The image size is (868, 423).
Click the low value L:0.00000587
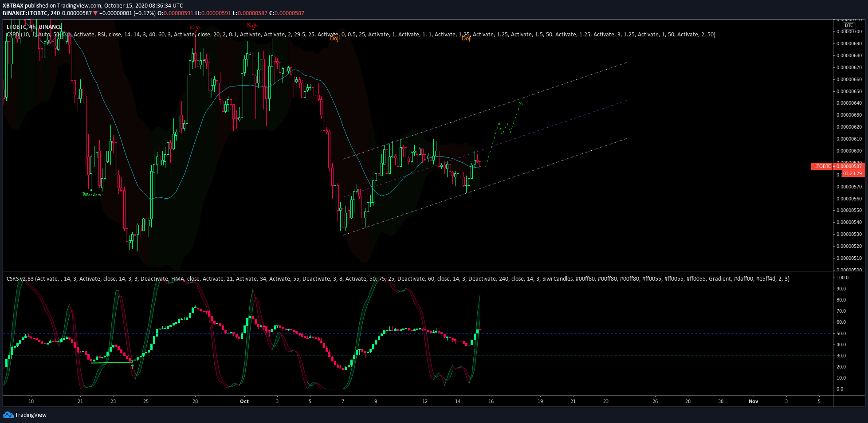coord(250,13)
